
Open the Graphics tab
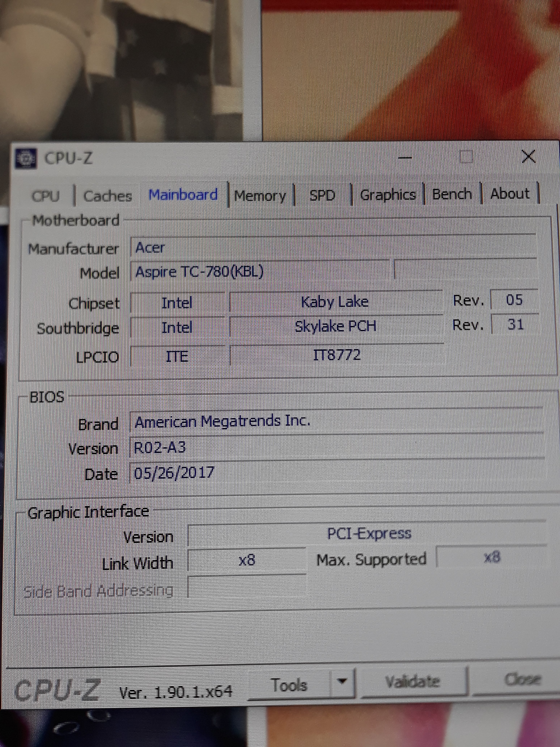tap(387, 195)
